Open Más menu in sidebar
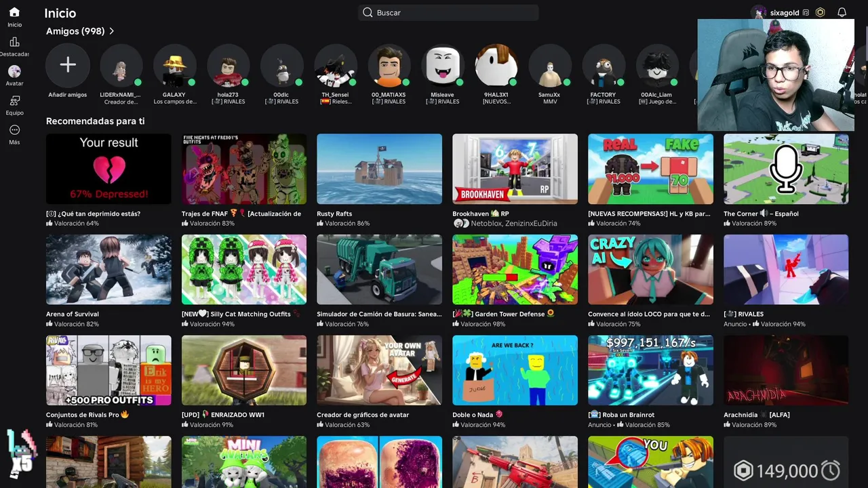This screenshot has height=488, width=868. click(14, 130)
